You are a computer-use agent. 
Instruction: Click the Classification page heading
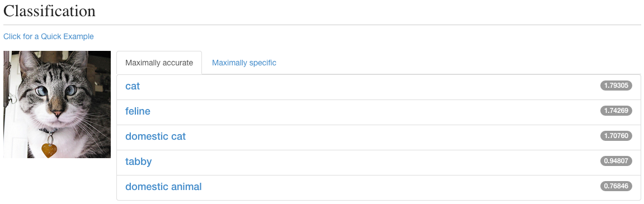point(49,11)
